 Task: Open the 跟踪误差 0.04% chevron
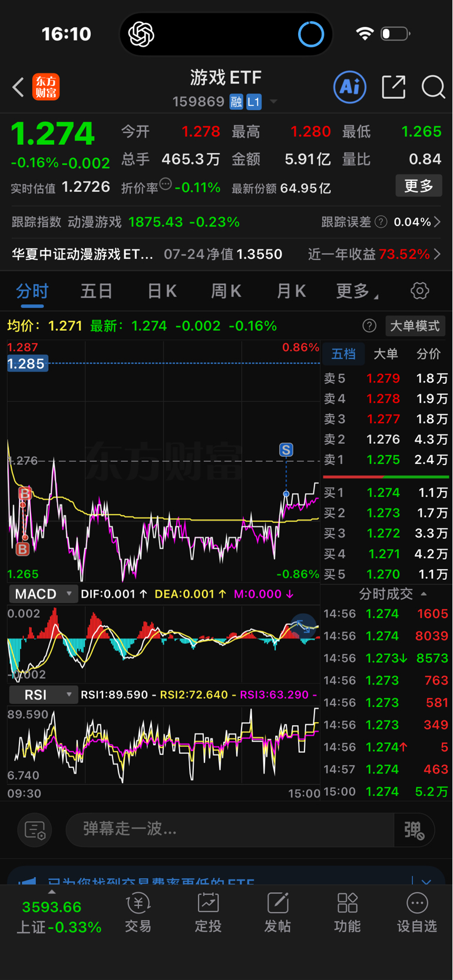pyautogui.click(x=437, y=222)
